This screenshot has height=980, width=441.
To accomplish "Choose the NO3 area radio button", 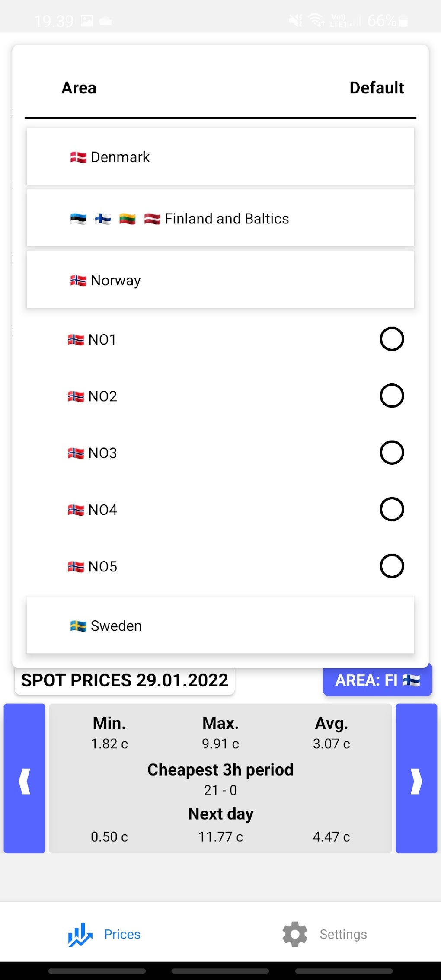I will 392,453.
